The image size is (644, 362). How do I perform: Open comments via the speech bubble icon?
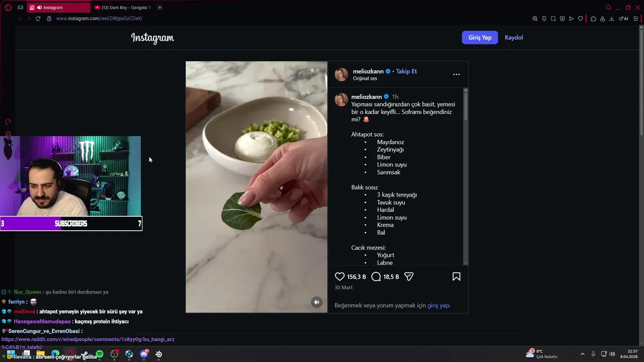pos(376,277)
